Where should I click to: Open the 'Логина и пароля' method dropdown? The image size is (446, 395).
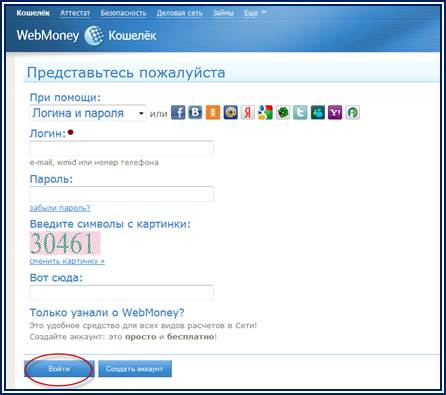(88, 113)
